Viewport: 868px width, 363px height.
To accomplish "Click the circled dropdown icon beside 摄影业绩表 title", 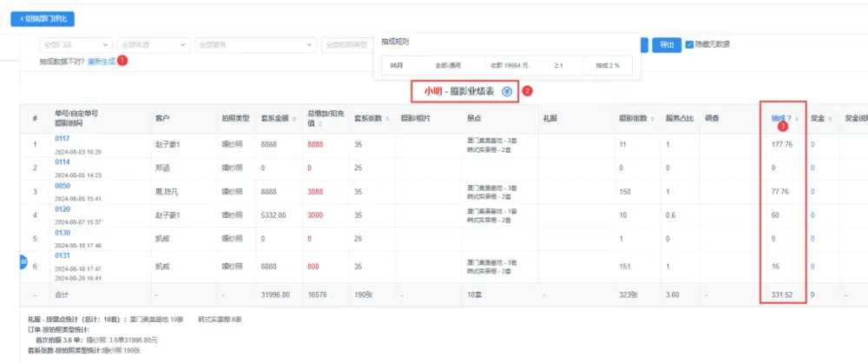I will 507,91.
